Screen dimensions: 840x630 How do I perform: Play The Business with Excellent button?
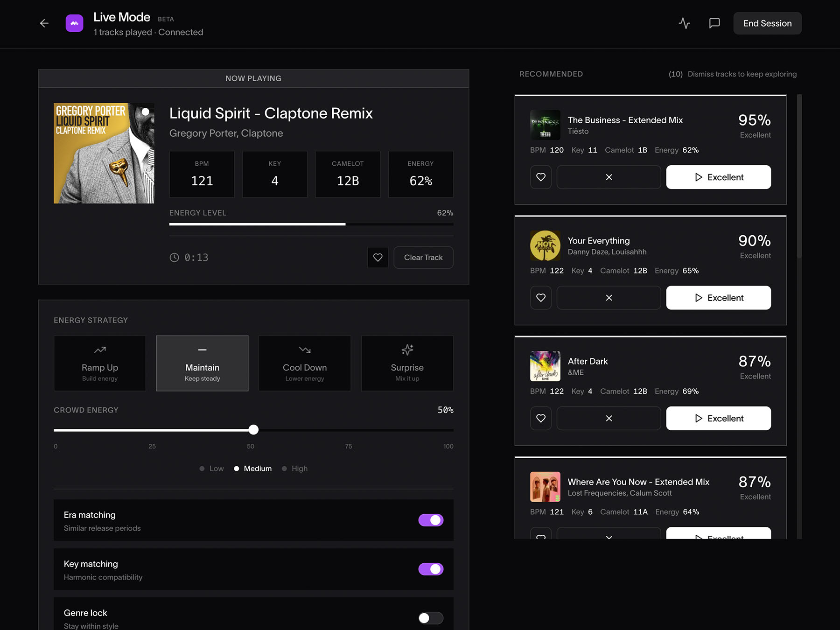719,177
